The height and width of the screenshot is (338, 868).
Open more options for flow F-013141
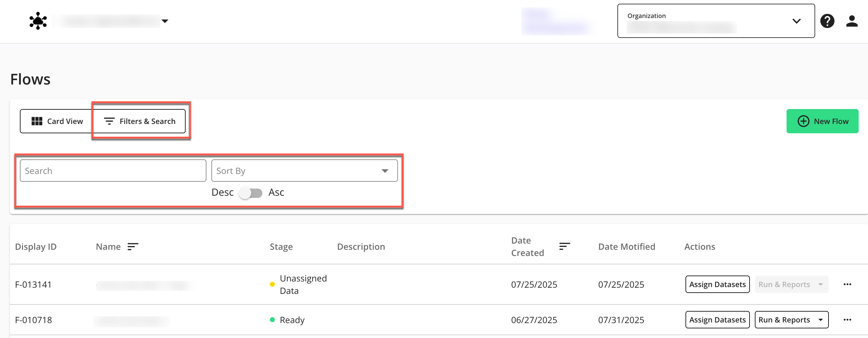[847, 285]
